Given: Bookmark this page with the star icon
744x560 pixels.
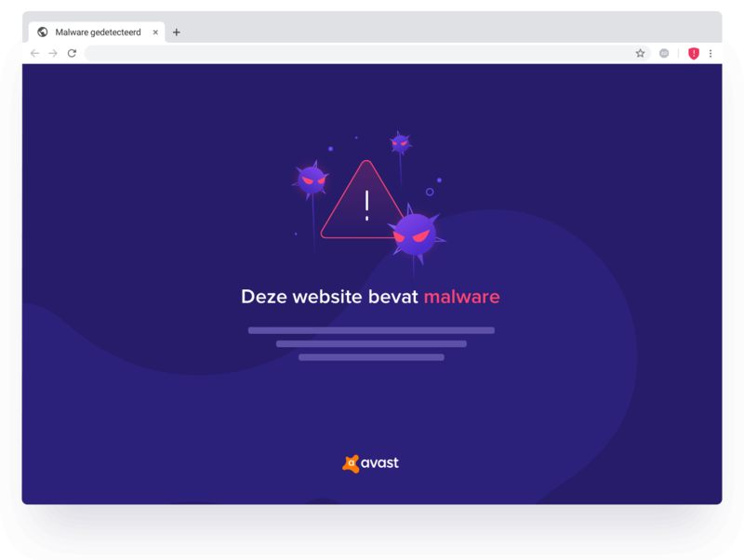Looking at the screenshot, I should pos(640,53).
